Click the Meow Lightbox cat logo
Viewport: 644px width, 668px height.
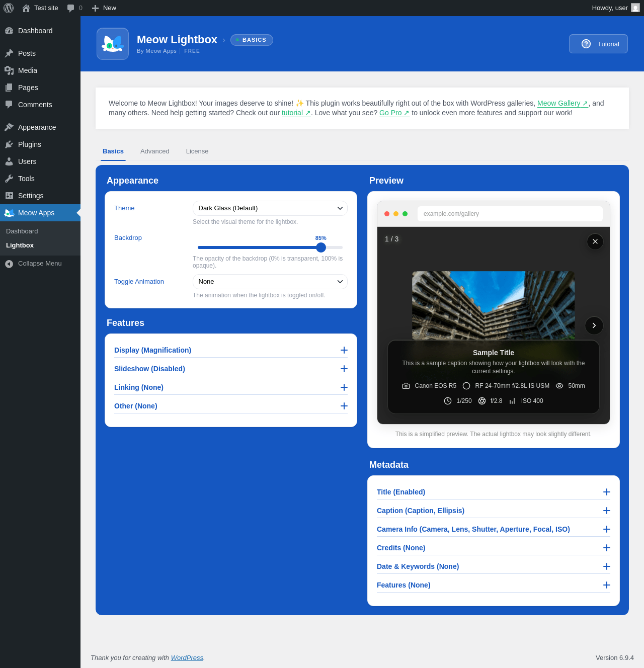point(113,44)
